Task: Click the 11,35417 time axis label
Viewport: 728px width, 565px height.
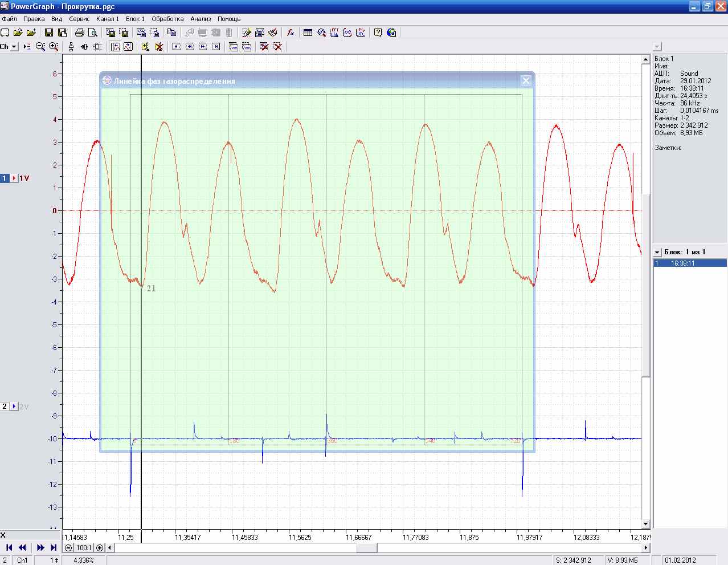Action: pyautogui.click(x=187, y=537)
